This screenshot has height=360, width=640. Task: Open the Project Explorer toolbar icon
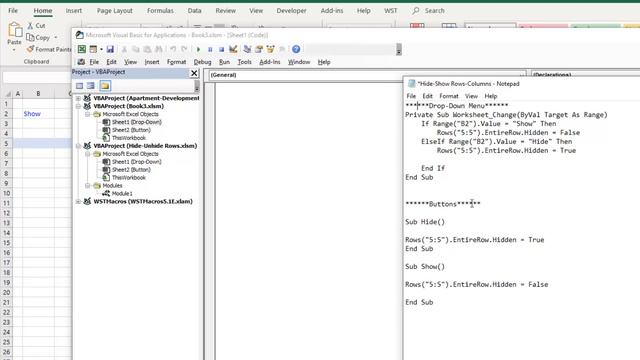[x=247, y=49]
